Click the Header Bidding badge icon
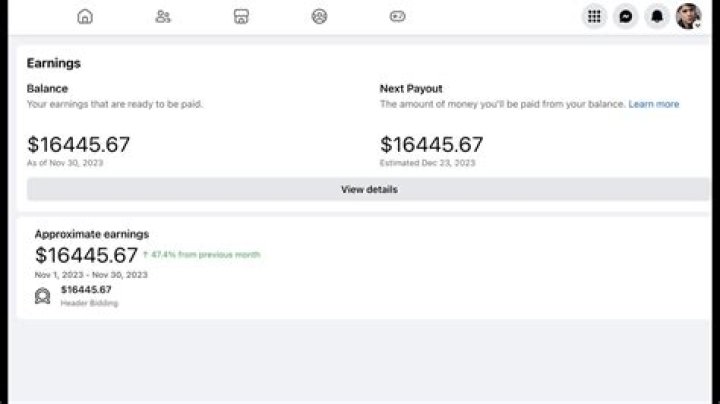 (x=43, y=296)
